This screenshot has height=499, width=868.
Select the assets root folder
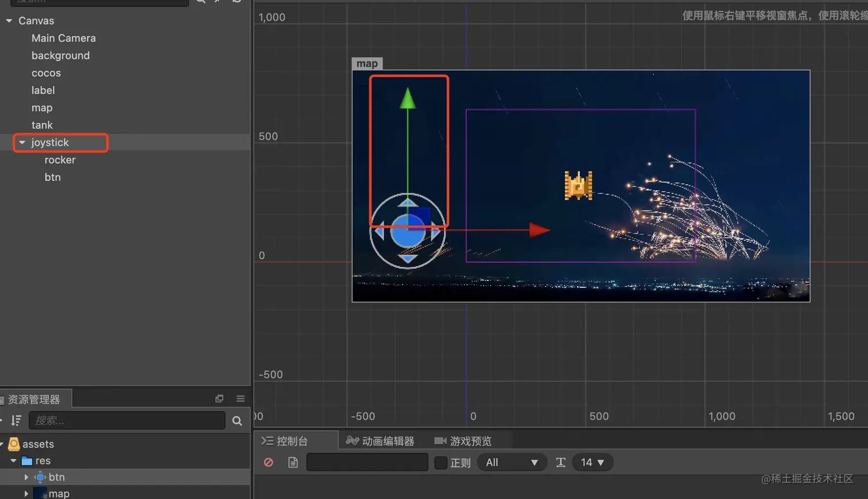(x=38, y=444)
